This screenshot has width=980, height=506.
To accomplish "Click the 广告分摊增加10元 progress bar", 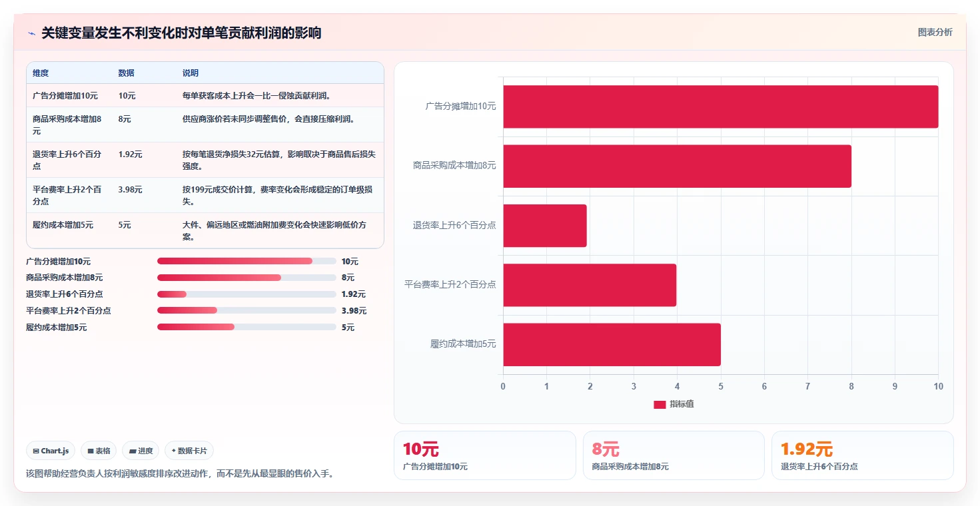I will (246, 261).
